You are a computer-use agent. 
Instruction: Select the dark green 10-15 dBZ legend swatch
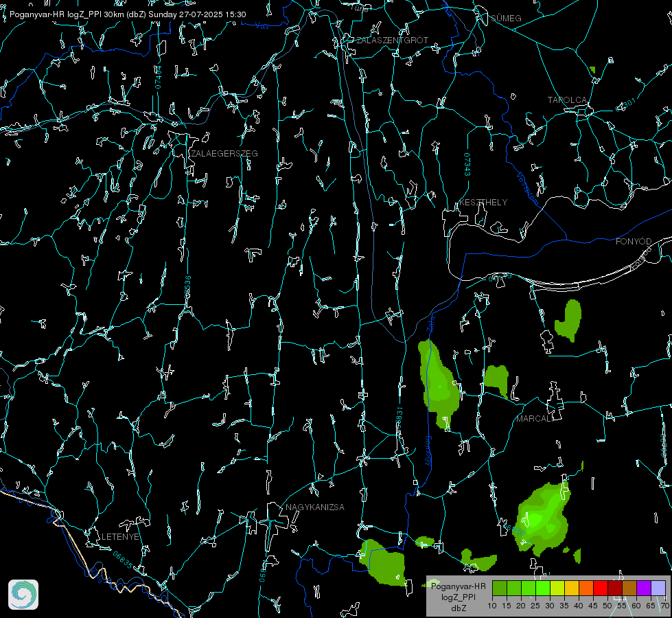pos(500,588)
